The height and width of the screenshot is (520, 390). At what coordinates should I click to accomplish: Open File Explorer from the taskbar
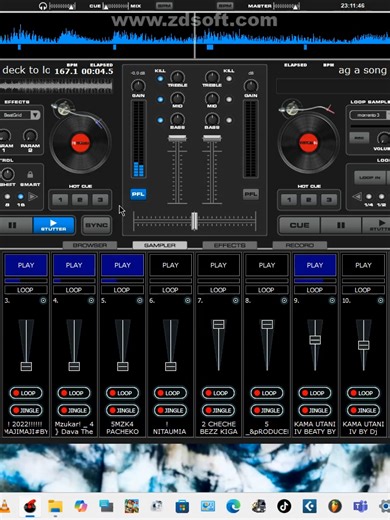(55, 506)
